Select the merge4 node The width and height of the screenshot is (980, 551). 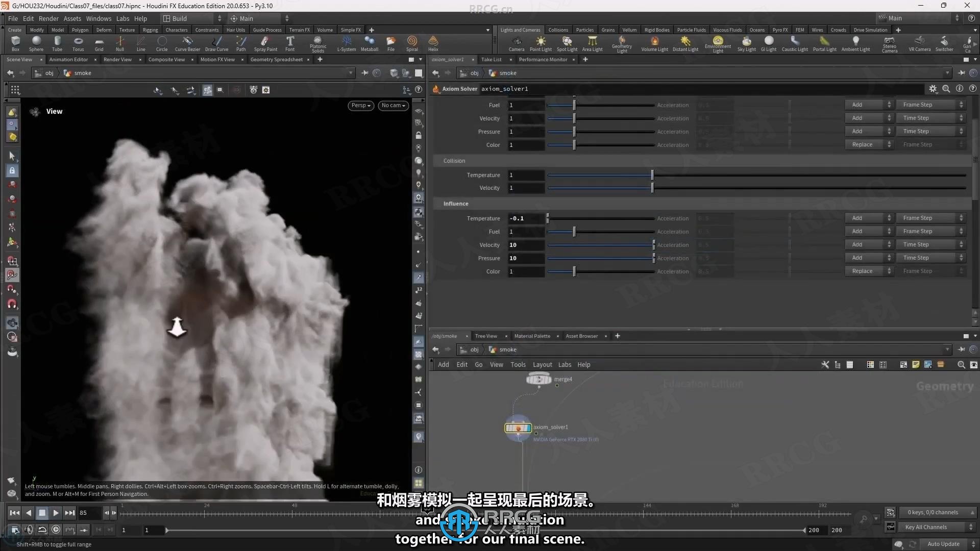(x=539, y=379)
